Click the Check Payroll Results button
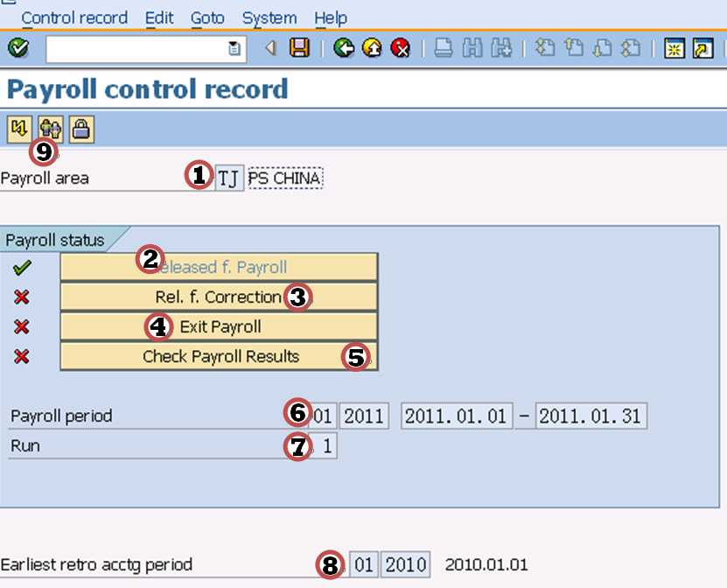This screenshot has width=727, height=588. point(220,356)
